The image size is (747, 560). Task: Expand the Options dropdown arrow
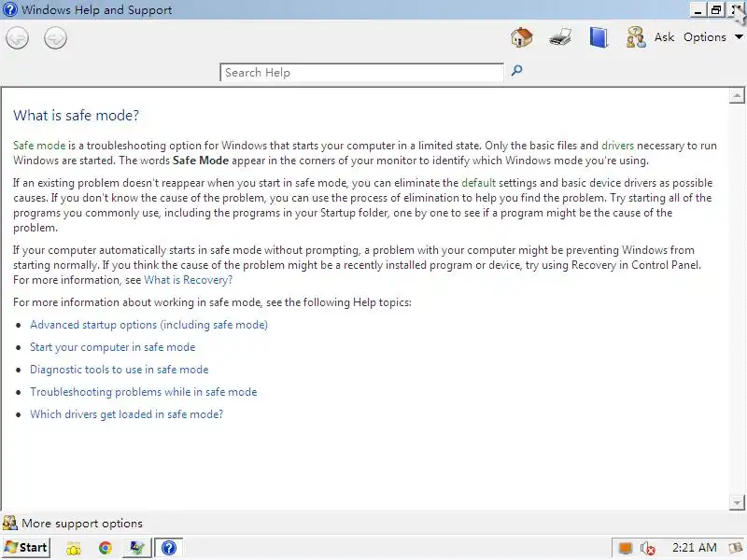coord(739,37)
